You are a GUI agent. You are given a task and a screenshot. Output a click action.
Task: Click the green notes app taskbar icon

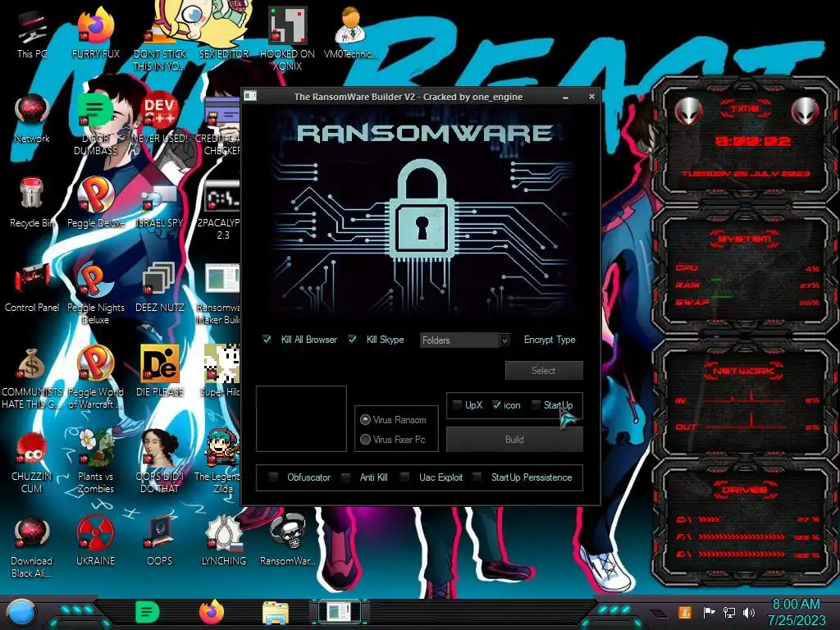(148, 612)
